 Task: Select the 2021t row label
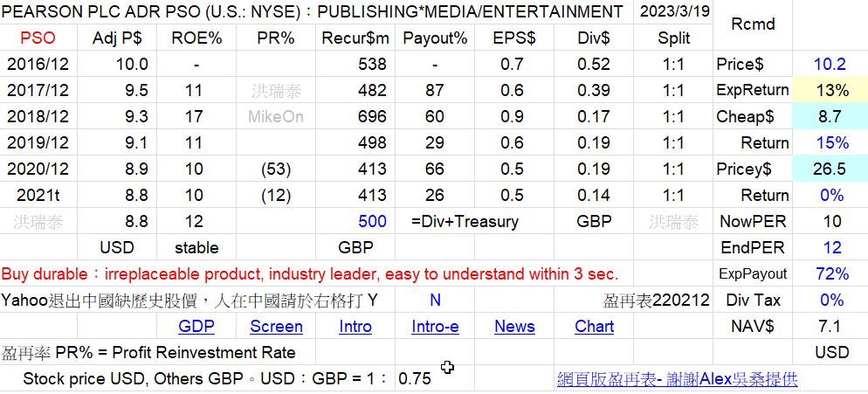[x=38, y=195]
